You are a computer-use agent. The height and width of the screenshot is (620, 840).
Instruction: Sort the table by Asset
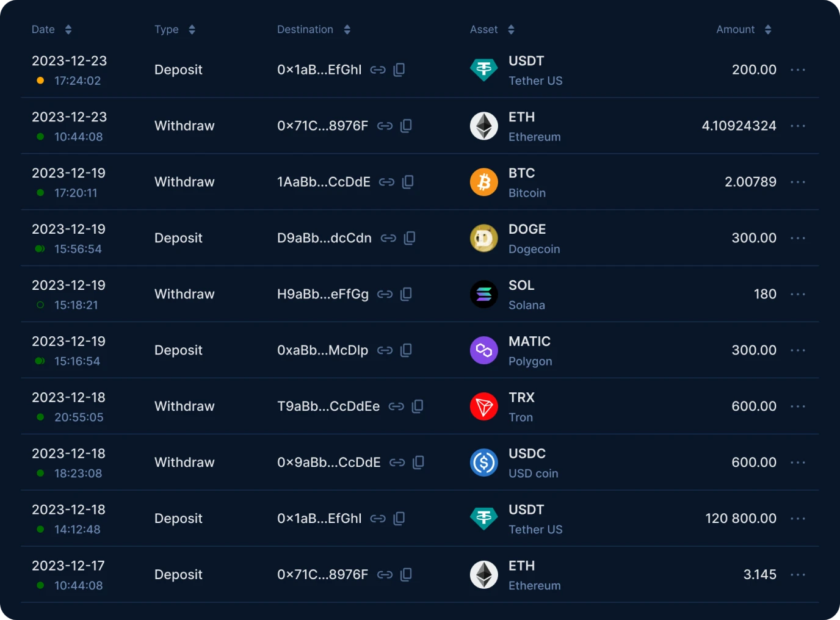(x=511, y=29)
